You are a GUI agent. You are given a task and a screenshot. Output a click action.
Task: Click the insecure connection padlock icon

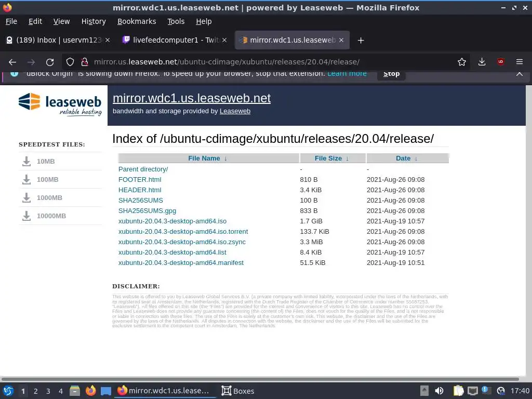coord(85,62)
